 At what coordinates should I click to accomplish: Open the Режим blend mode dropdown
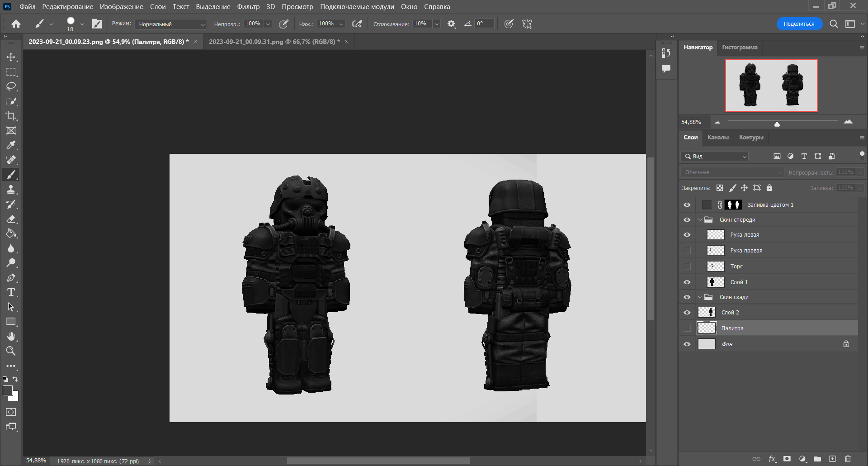click(171, 24)
